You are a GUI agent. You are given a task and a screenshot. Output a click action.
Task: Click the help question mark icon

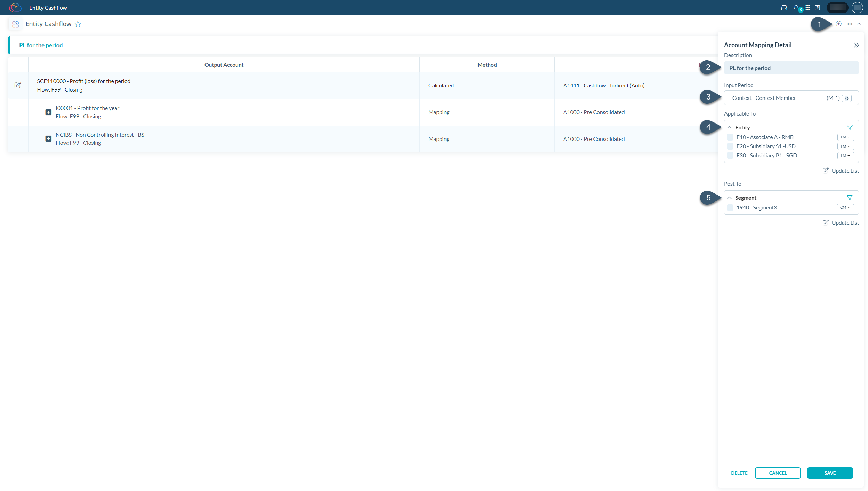click(x=817, y=7)
